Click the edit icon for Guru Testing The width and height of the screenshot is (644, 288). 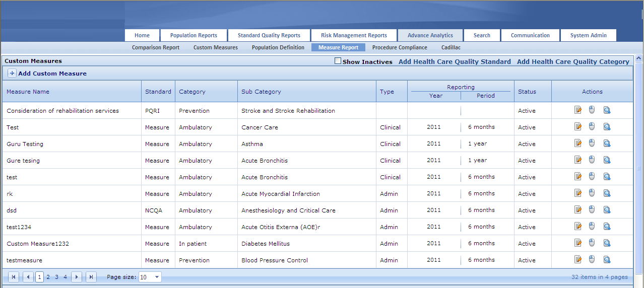click(578, 143)
